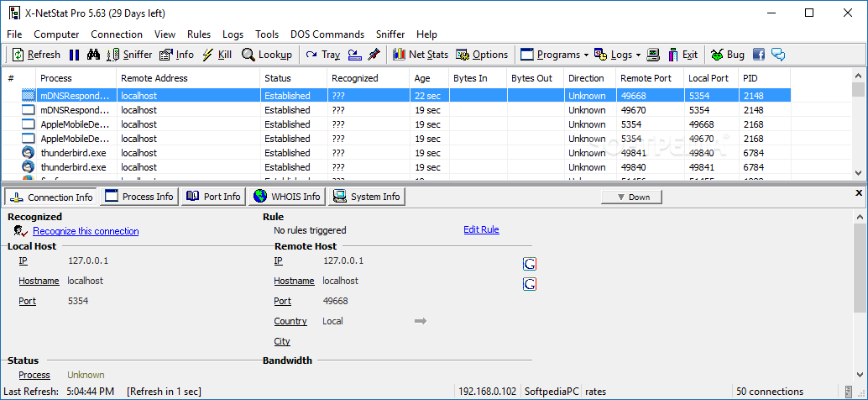Switch to Connection Info tab

[x=51, y=197]
